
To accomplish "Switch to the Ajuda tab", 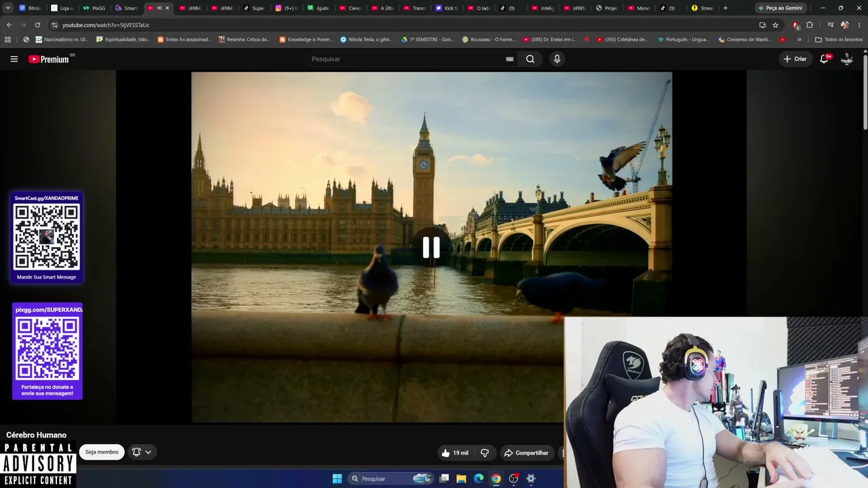I will tap(318, 8).
